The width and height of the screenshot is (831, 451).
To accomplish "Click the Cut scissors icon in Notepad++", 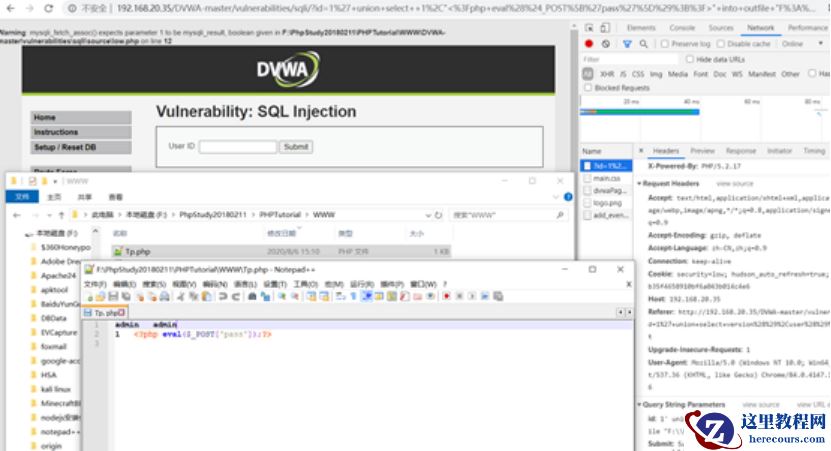I will pyautogui.click(x=181, y=297).
